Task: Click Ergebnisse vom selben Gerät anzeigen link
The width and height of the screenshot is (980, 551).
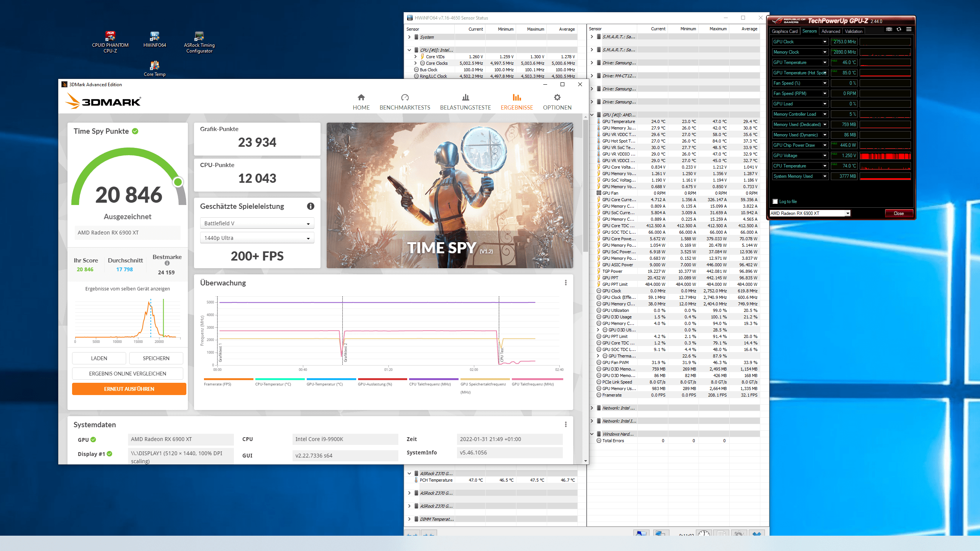Action: pos(128,289)
